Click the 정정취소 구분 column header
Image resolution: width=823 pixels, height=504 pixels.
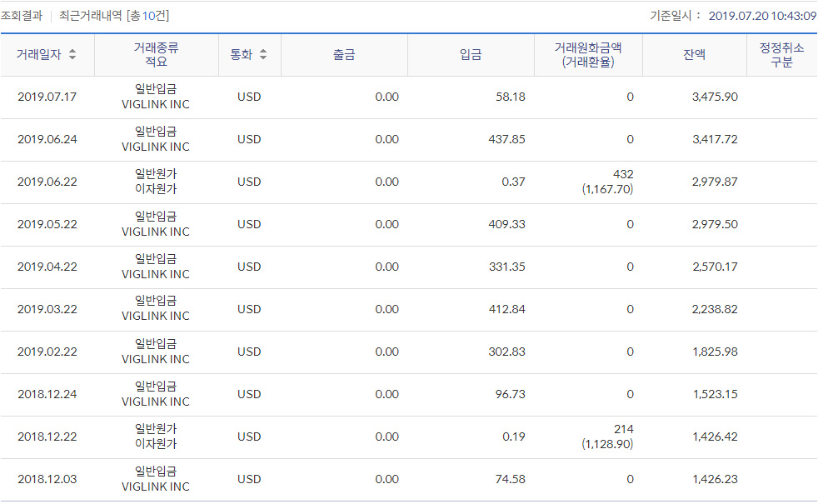pos(781,55)
